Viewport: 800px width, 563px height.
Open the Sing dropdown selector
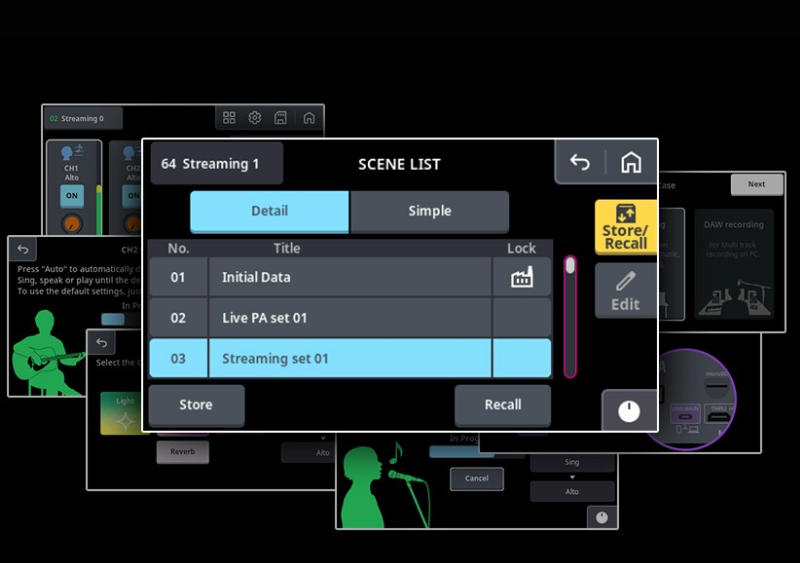(572, 464)
